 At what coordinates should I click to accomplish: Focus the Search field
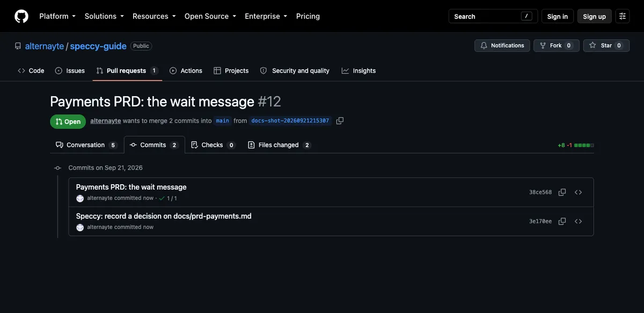pos(493,16)
